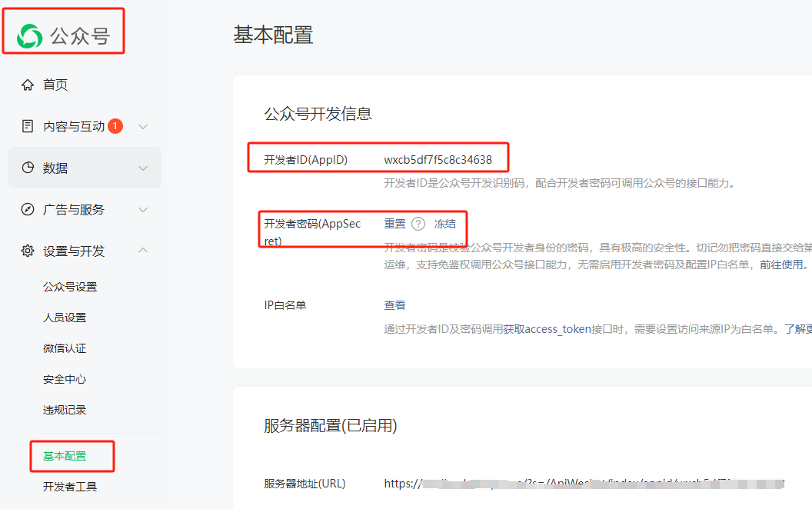Image resolution: width=812 pixels, height=509 pixels.
Task: Open 公众号设置 in sidebar
Action: 70,287
